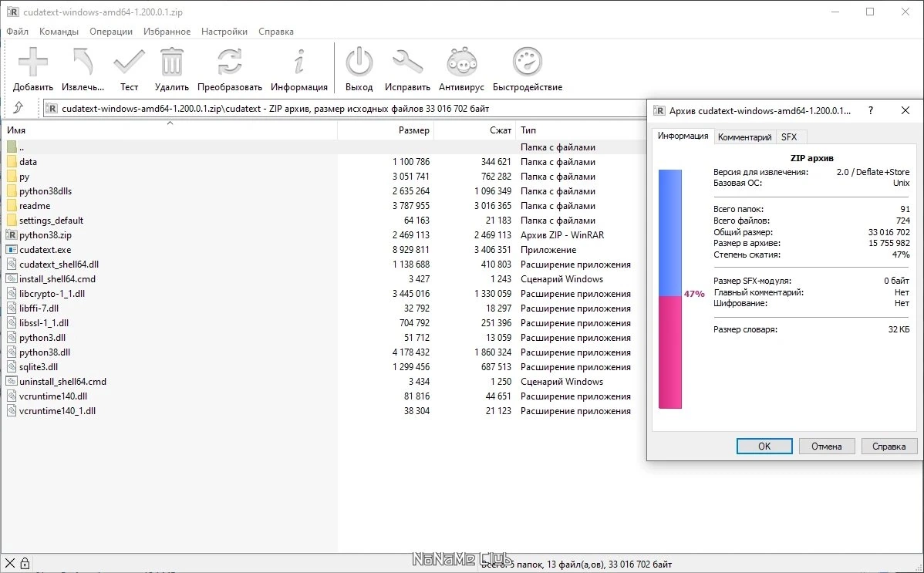Open the Настройки menu
924x573 pixels.
224,32
